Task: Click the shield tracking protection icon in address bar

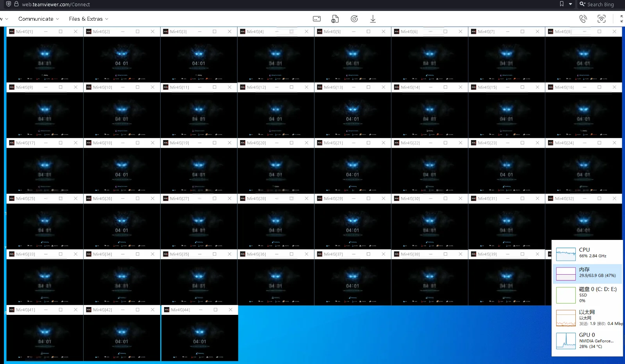Action: click(x=8, y=4)
